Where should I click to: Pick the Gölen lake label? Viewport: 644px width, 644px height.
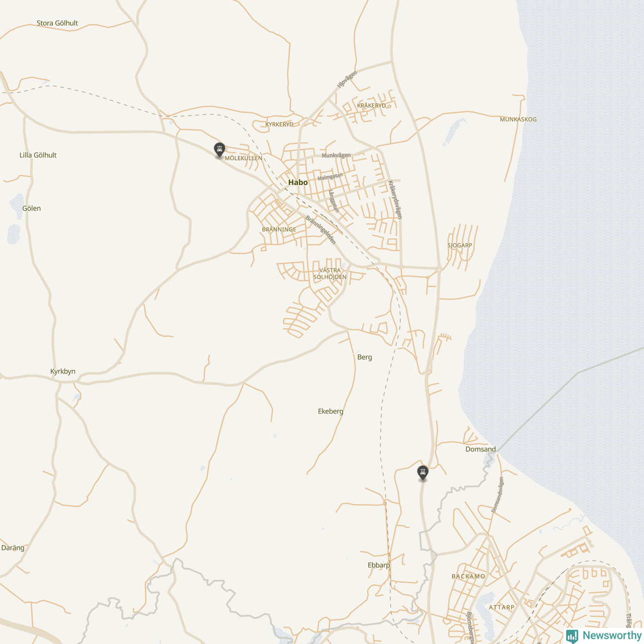click(32, 208)
